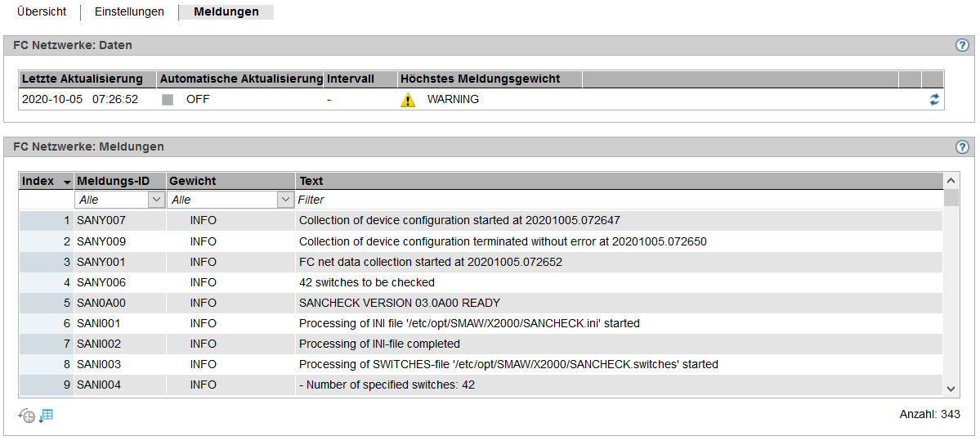The width and height of the screenshot is (980, 441).
Task: Toggle the gray automatic update OFF indicator
Action: pos(167,100)
